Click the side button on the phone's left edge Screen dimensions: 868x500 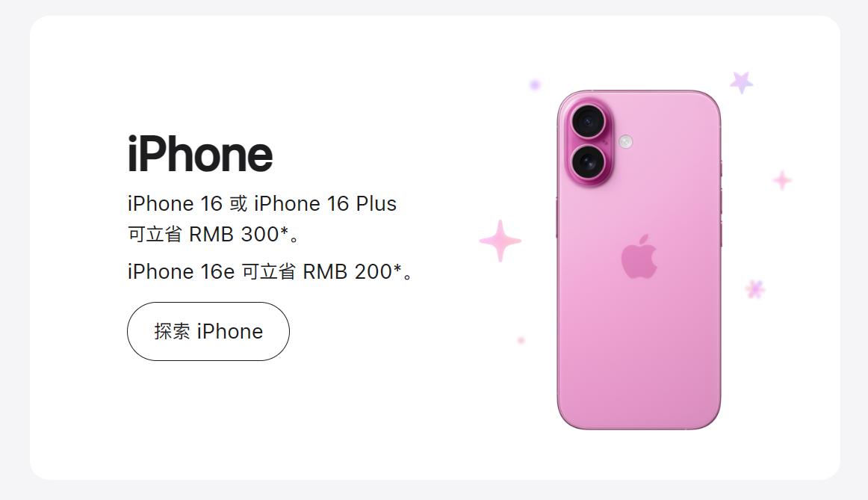click(x=557, y=217)
